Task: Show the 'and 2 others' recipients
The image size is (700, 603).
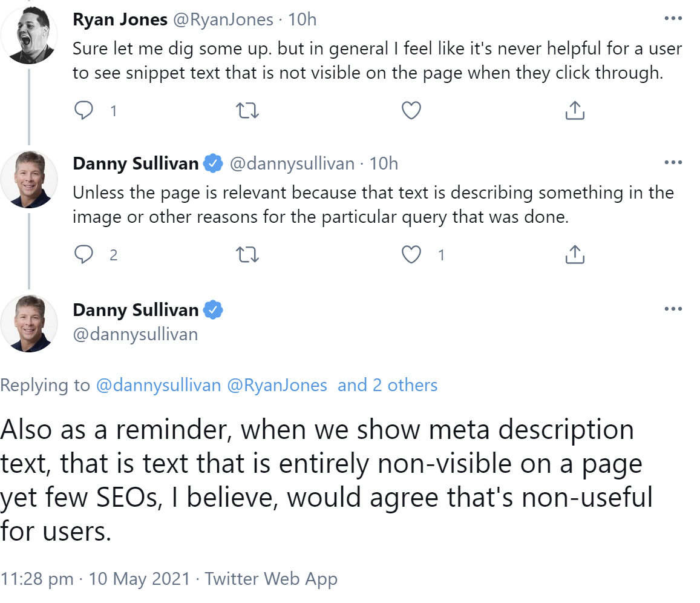Action: (x=388, y=385)
